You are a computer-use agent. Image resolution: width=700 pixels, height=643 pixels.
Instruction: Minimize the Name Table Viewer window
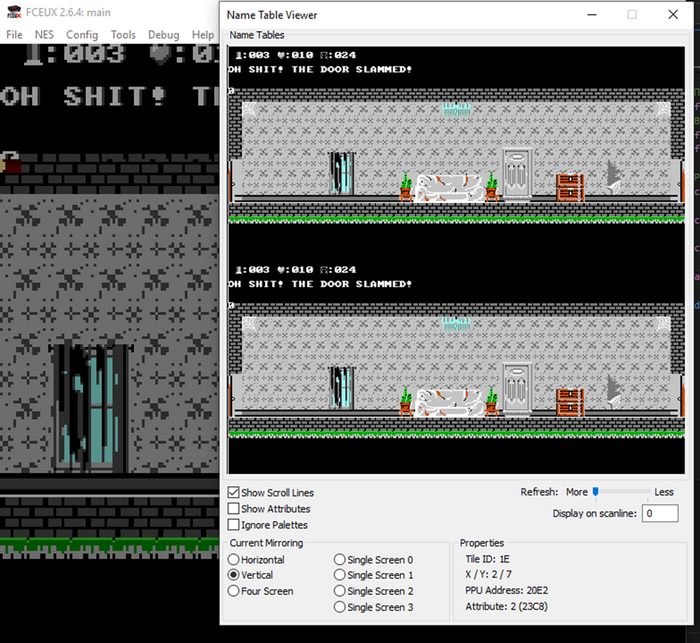592,15
